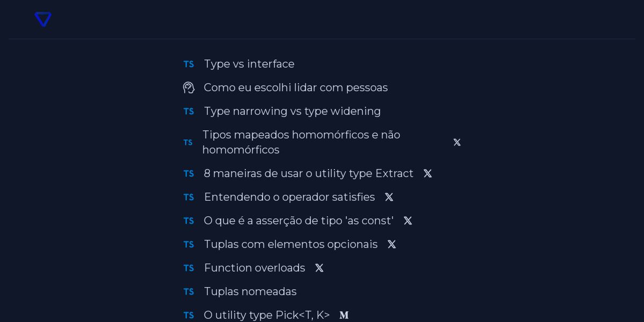The image size is (644, 322).
Task: Open the Tuplas nomeadas article
Action: click(250, 291)
